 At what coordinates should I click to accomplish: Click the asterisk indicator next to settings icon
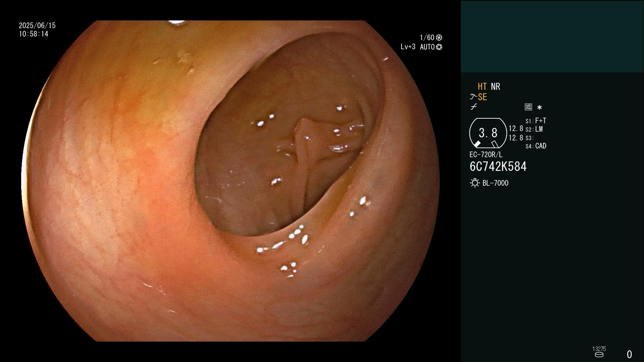pyautogui.click(x=539, y=107)
